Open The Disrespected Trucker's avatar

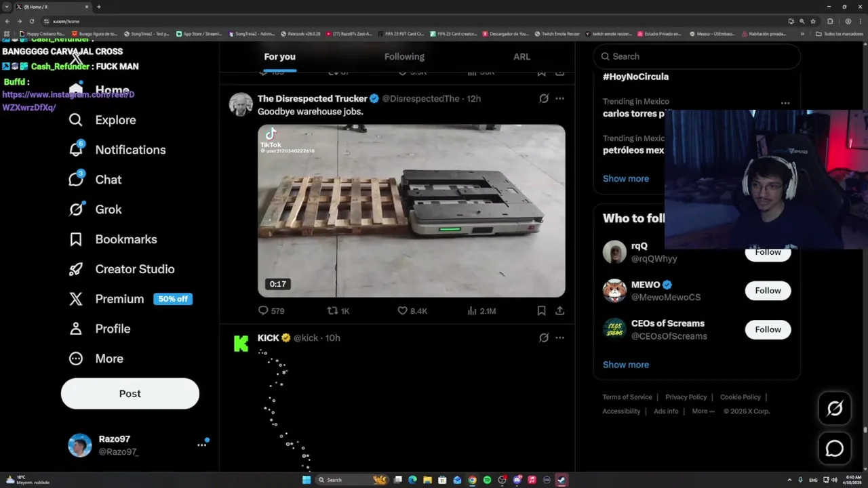tap(241, 104)
